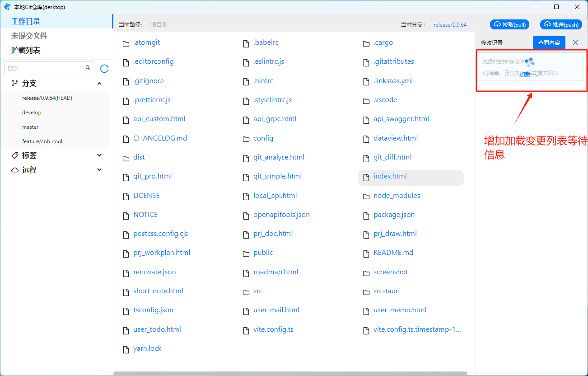
Task: Click the folder icon for src-tauri
Action: pos(366,291)
